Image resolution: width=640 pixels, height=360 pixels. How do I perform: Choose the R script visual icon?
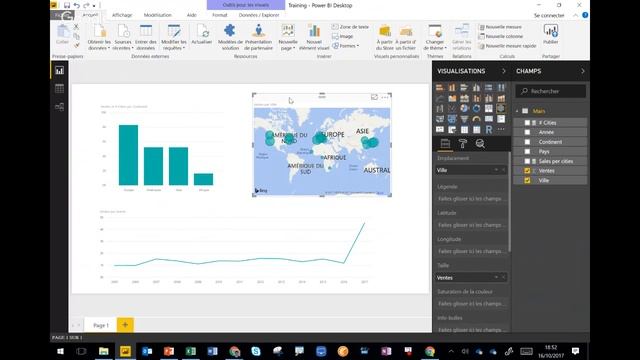point(489,130)
